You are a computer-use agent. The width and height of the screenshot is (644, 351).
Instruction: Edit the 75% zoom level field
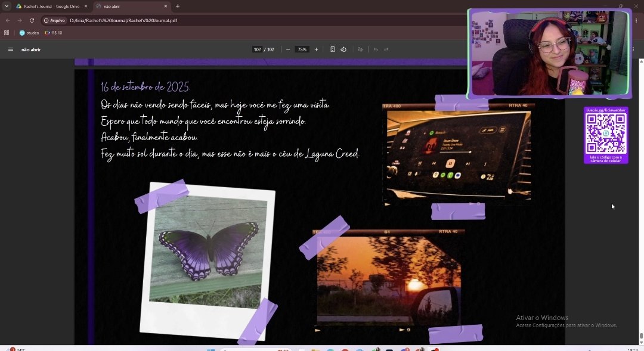(302, 49)
